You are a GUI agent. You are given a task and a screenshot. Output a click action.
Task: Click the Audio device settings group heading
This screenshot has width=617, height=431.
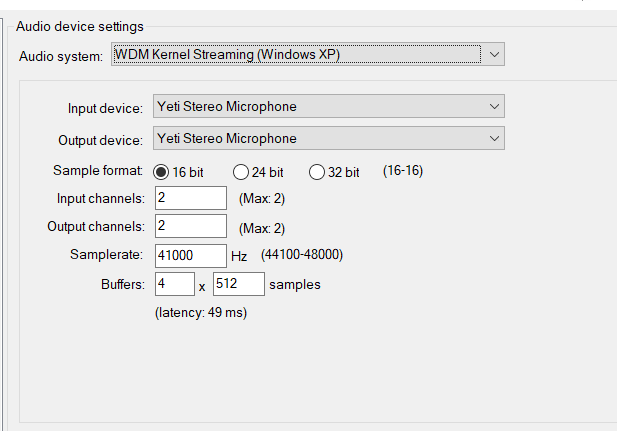[x=80, y=26]
